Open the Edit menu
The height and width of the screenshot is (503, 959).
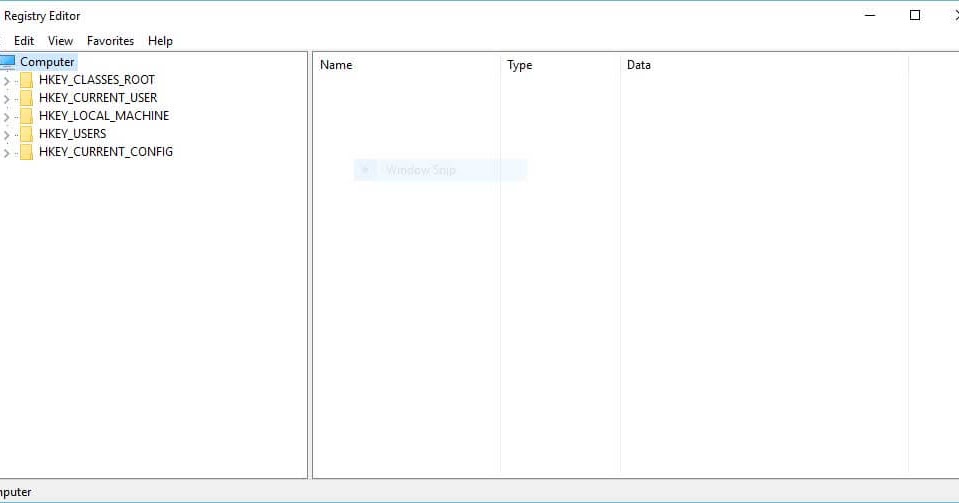coord(24,41)
